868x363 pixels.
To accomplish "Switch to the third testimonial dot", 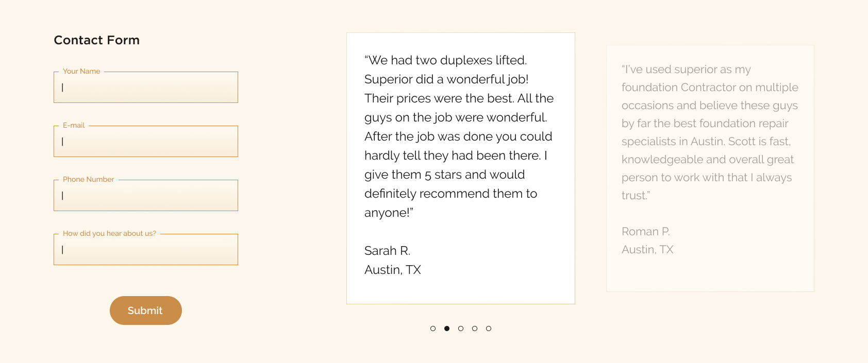I will click(x=461, y=329).
